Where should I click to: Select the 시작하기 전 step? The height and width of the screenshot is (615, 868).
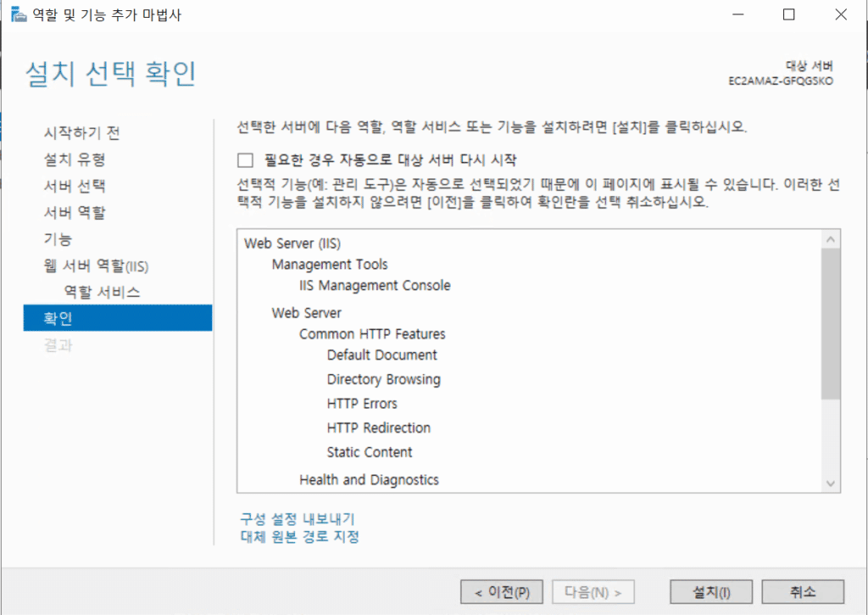pyautogui.click(x=81, y=133)
